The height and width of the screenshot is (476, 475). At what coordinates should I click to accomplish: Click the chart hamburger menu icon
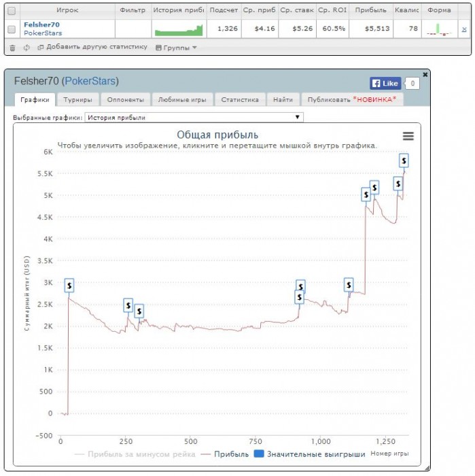(x=408, y=136)
